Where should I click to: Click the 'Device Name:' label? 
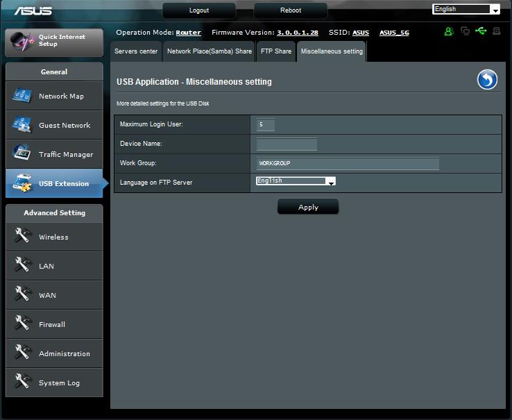pyautogui.click(x=141, y=144)
